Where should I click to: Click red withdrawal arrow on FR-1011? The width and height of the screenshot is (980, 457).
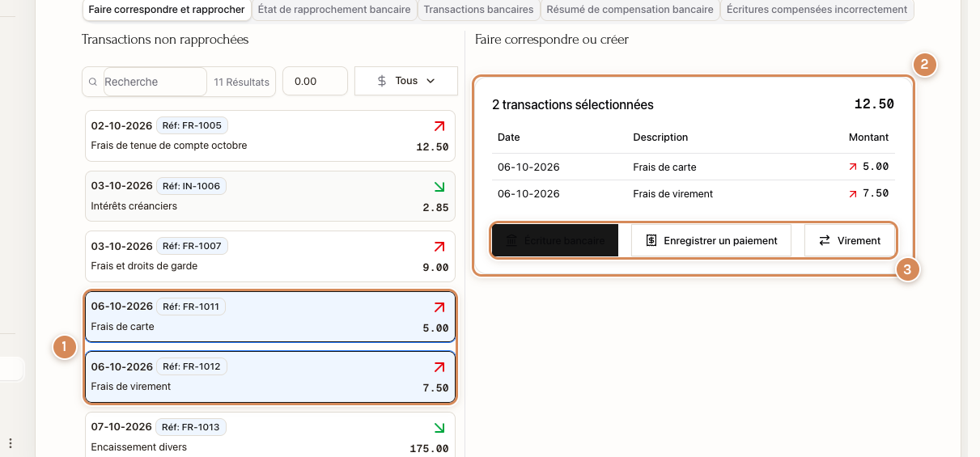(x=439, y=307)
